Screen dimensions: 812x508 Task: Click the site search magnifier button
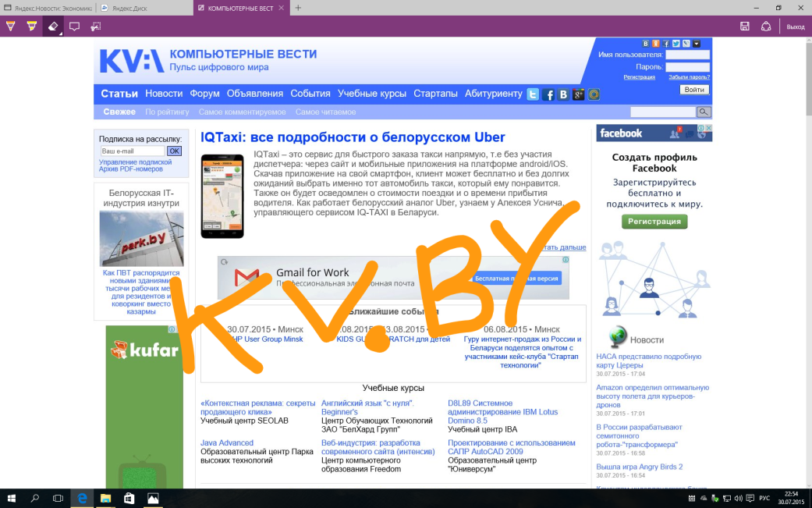click(x=704, y=112)
